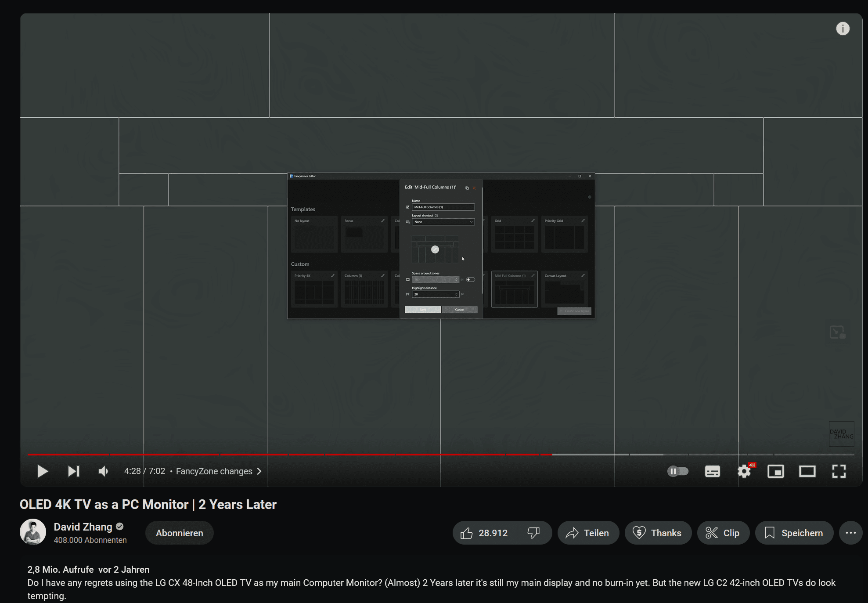Open the David Zhang channel name link

(83, 527)
